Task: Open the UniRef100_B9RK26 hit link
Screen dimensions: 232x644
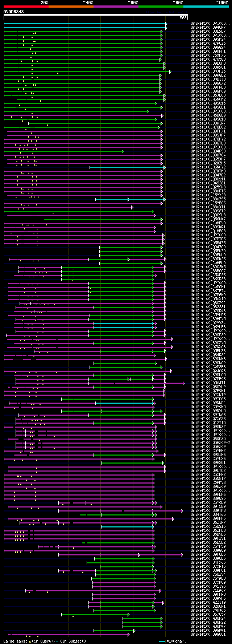Action: click(x=208, y=259)
